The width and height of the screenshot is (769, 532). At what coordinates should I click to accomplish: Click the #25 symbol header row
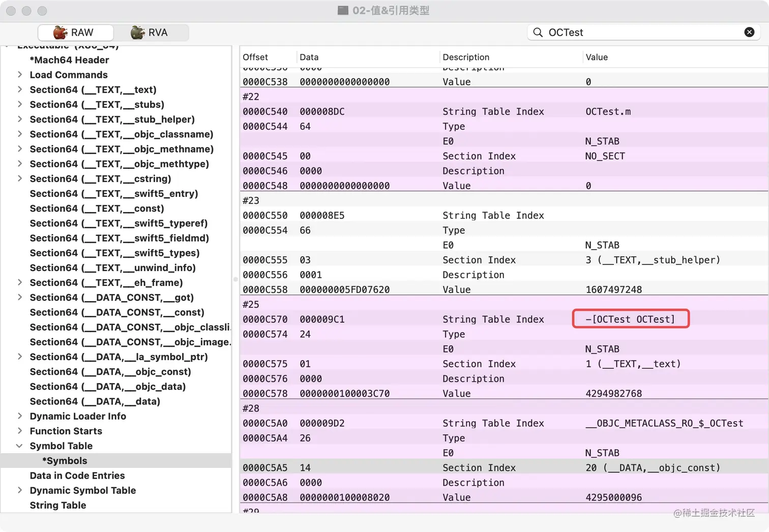504,305
